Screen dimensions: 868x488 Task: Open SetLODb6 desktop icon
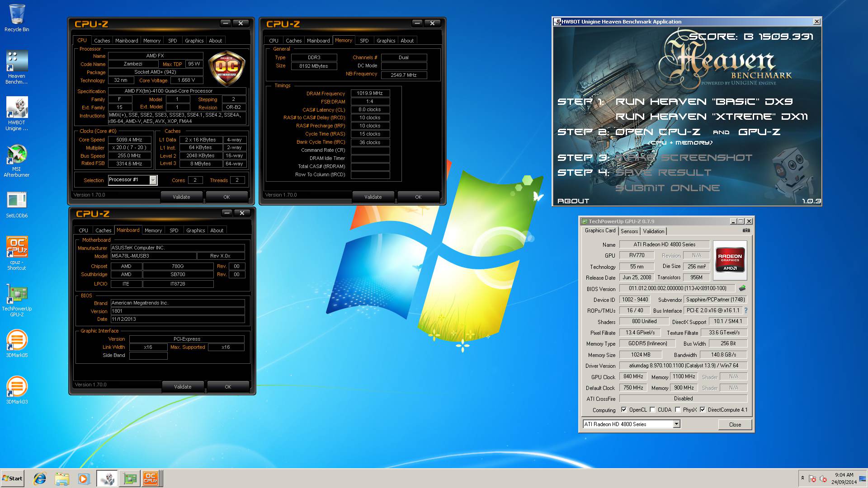[x=17, y=205]
